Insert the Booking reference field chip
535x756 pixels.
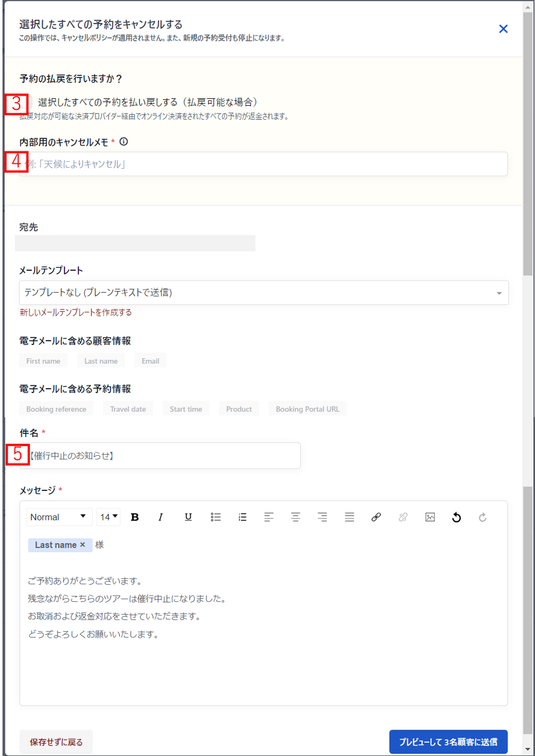click(56, 409)
